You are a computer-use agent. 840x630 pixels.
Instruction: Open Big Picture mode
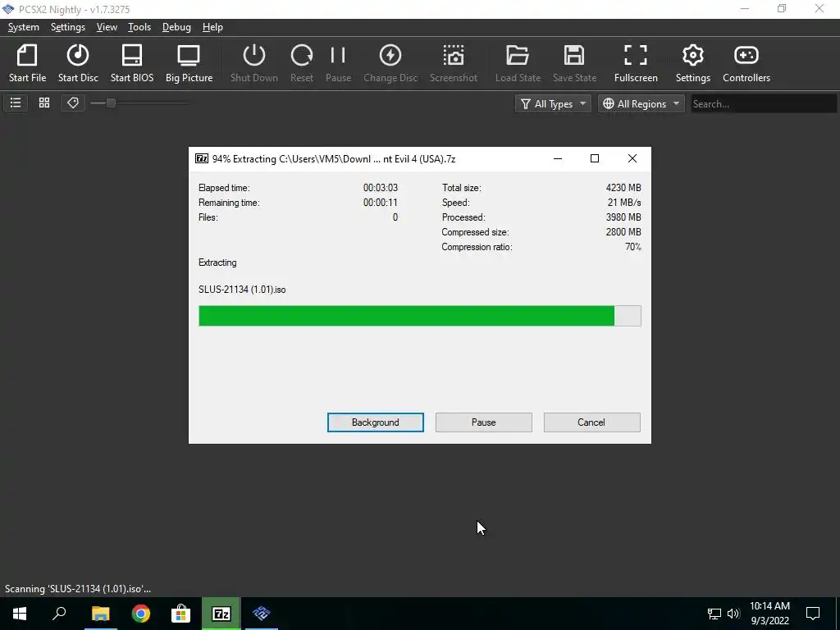(189, 63)
